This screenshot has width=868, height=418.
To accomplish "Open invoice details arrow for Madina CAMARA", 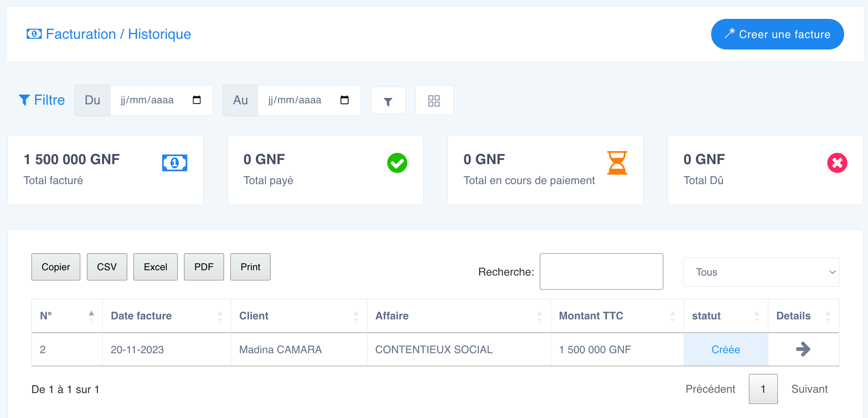I will [x=803, y=349].
